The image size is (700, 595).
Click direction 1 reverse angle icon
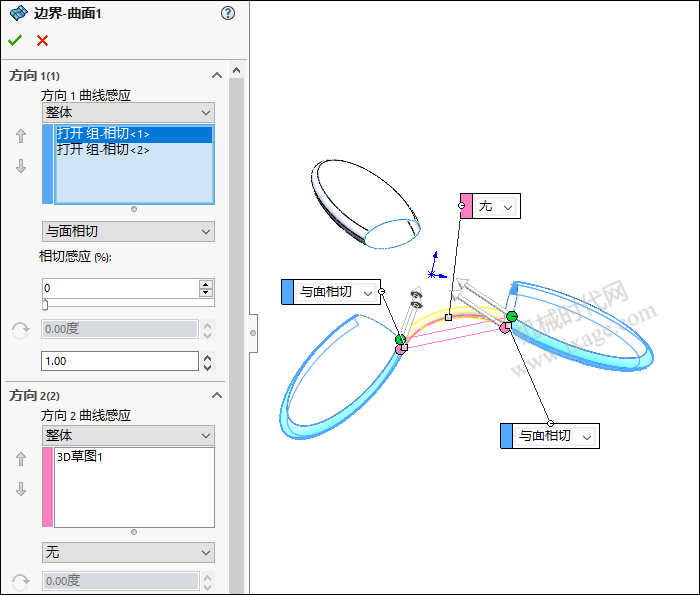point(21,330)
